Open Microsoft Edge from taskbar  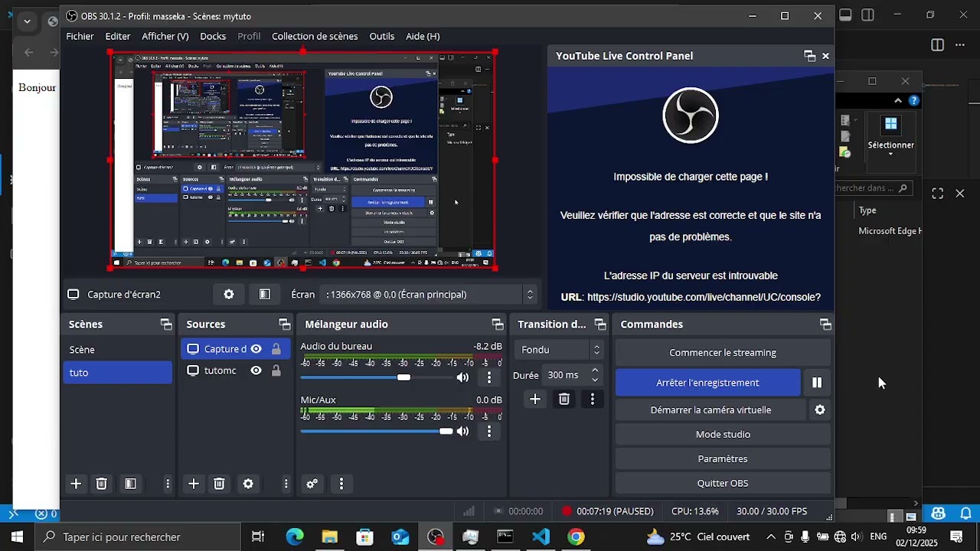294,537
